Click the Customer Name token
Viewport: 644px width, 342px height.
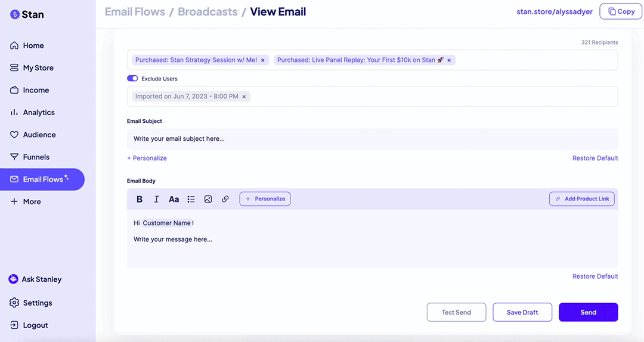click(x=167, y=223)
